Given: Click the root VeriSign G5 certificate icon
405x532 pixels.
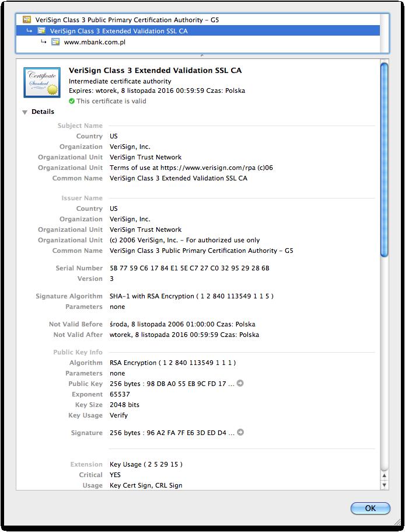Looking at the screenshot, I should [27, 19].
